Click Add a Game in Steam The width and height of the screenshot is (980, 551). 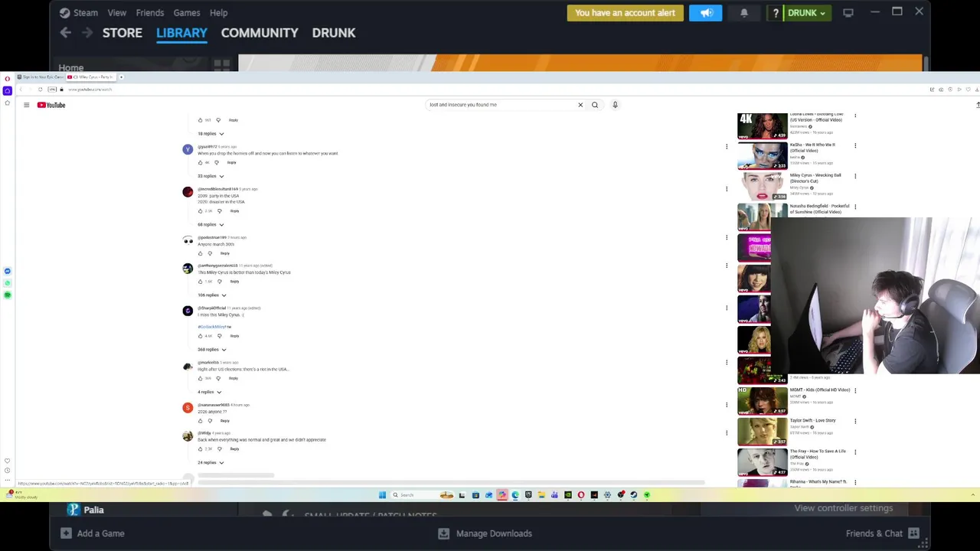[x=92, y=533]
